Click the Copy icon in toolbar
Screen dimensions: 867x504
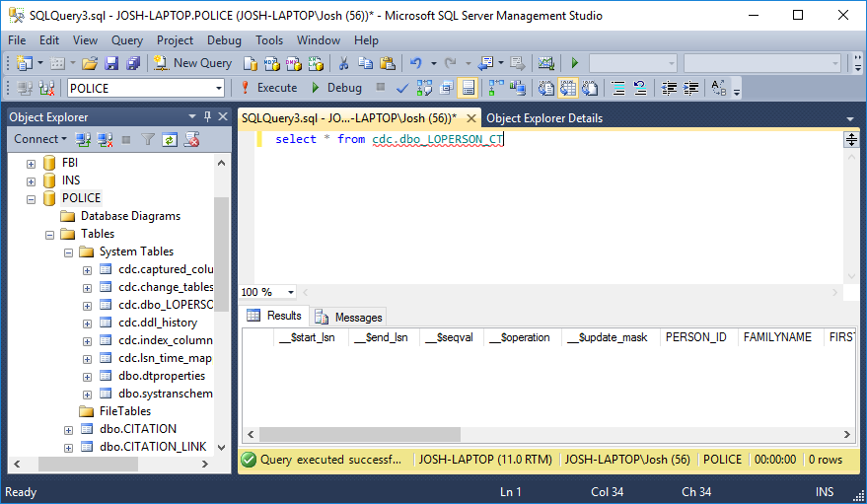coord(366,63)
